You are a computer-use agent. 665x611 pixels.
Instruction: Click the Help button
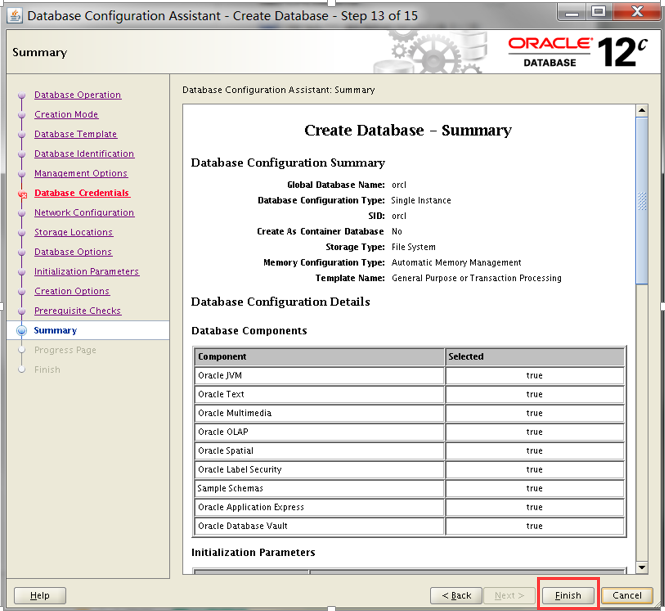click(40, 596)
